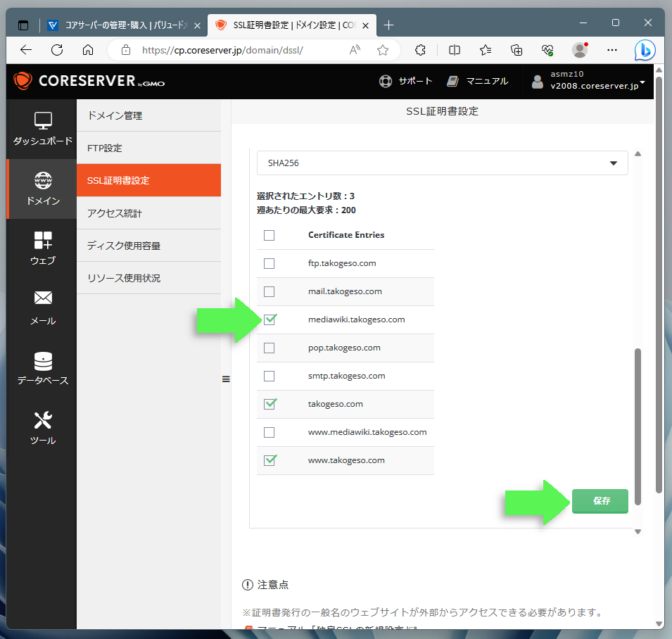Click the Support (サポート) lifebuoy icon
672x639 pixels.
[385, 81]
